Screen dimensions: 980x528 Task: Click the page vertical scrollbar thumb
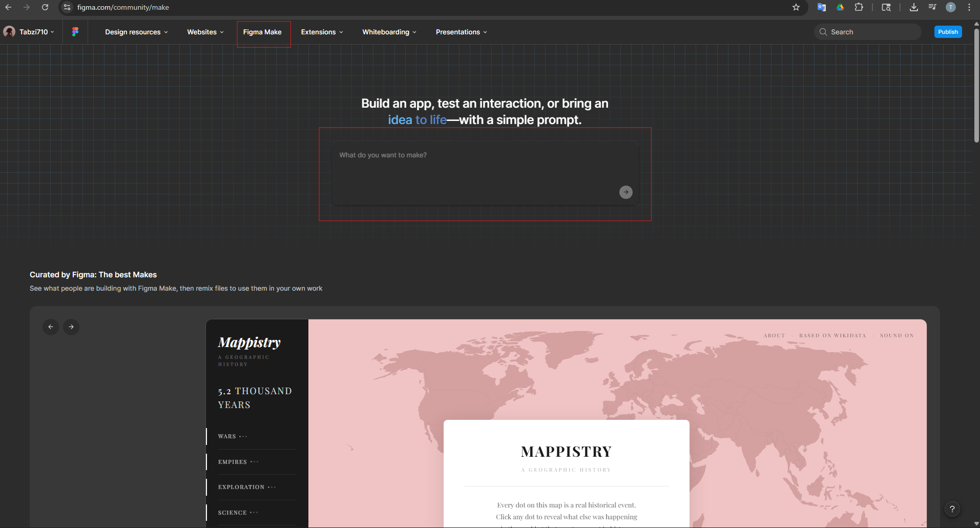tap(976, 85)
